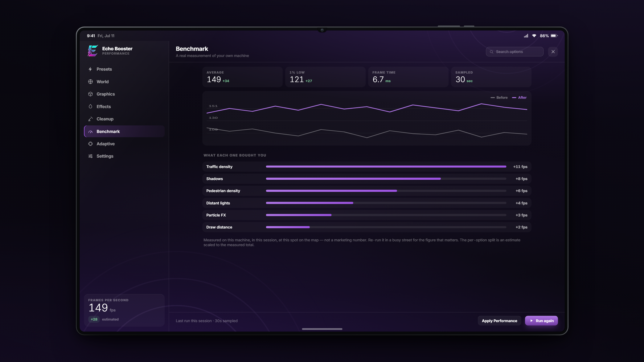Click the Draw distance gain bar
This screenshot has height=362, width=644.
386,227
